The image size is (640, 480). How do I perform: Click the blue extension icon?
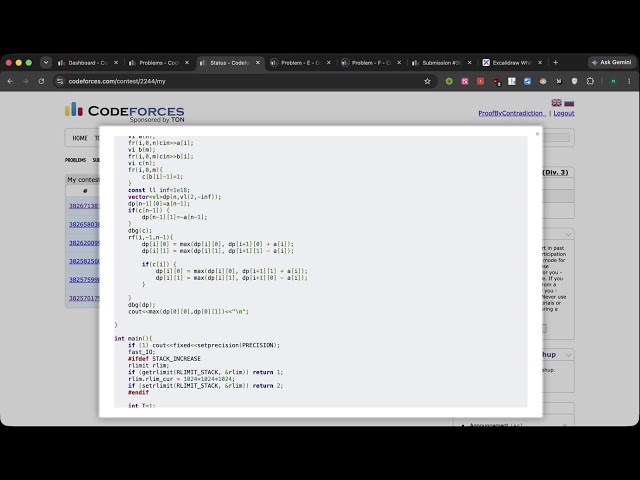pyautogui.click(x=527, y=81)
